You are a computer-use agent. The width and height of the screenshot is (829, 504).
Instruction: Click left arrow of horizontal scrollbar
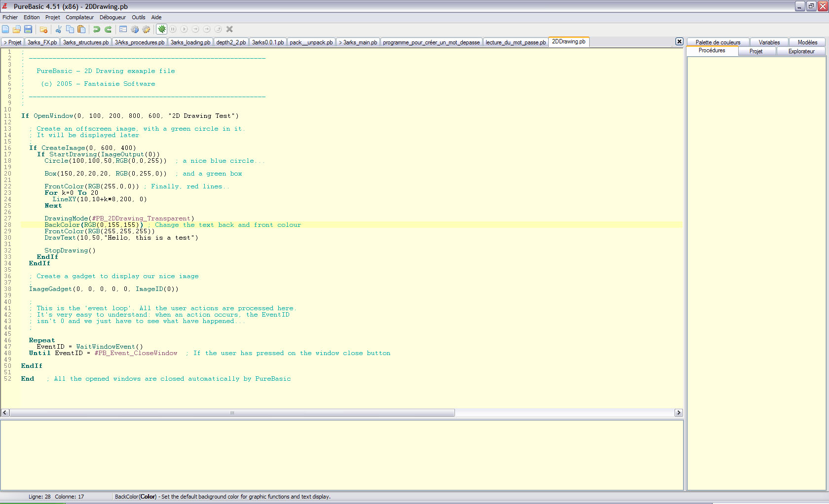5,413
